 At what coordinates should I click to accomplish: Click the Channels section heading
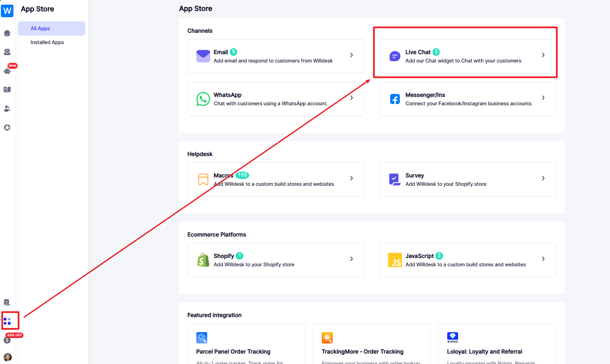200,31
